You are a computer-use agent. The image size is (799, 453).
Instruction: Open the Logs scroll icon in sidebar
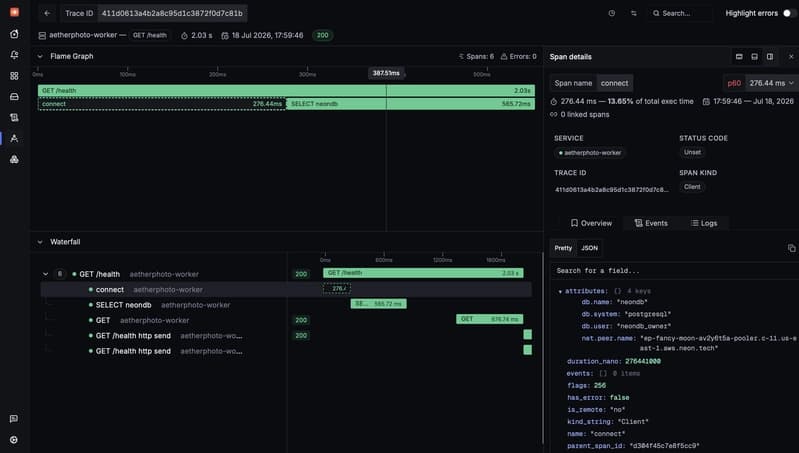click(14, 117)
